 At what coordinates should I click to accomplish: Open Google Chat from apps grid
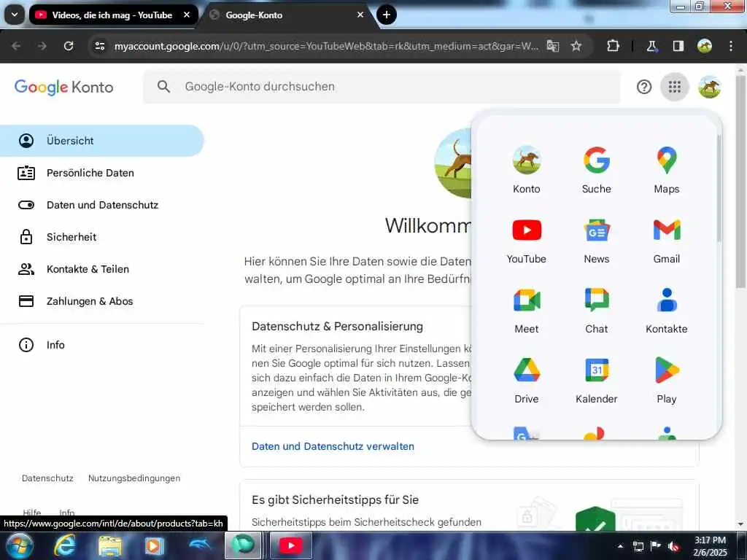(597, 310)
